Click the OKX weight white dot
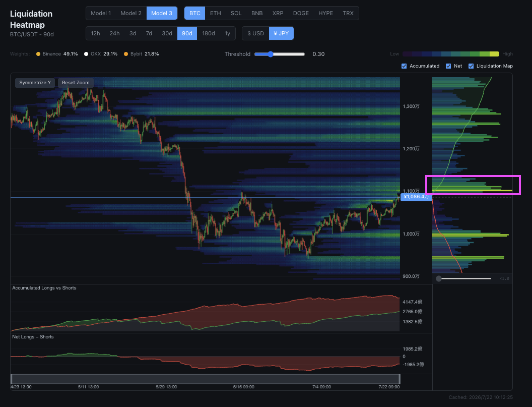Viewport: 532px width, 407px height. (86, 54)
